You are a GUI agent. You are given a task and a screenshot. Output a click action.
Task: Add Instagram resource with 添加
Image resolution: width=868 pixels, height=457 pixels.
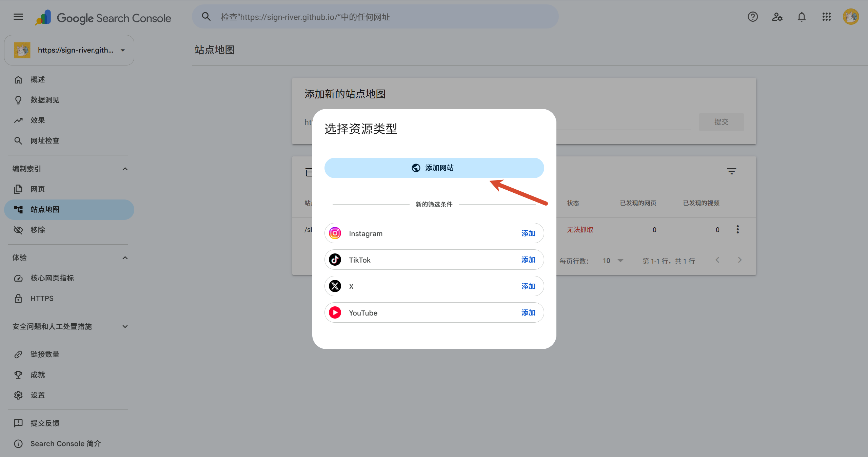(x=528, y=233)
